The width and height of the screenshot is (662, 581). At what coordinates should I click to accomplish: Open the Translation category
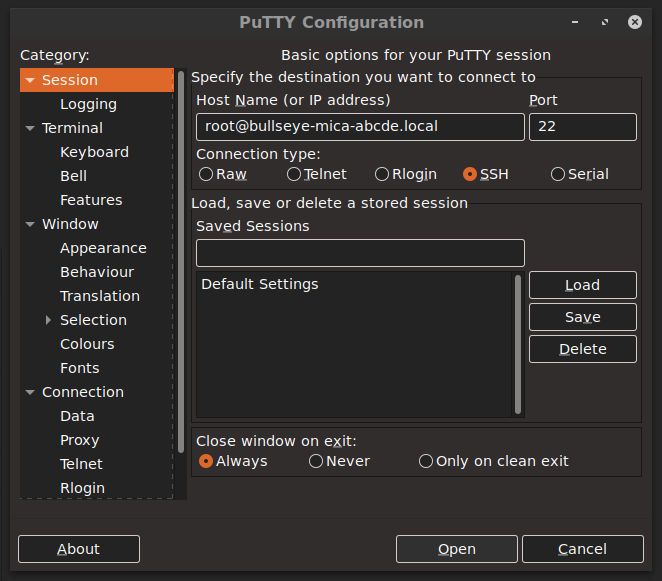pyautogui.click(x=100, y=296)
